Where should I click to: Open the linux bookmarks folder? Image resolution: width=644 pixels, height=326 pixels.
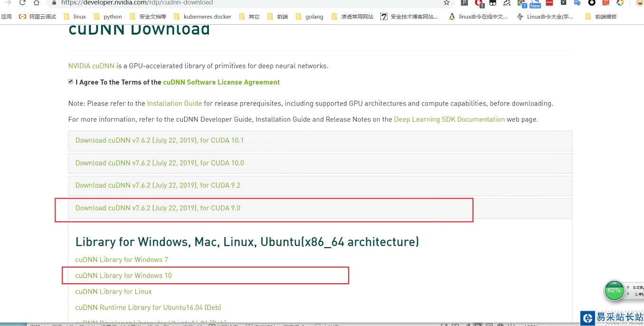tap(75, 17)
